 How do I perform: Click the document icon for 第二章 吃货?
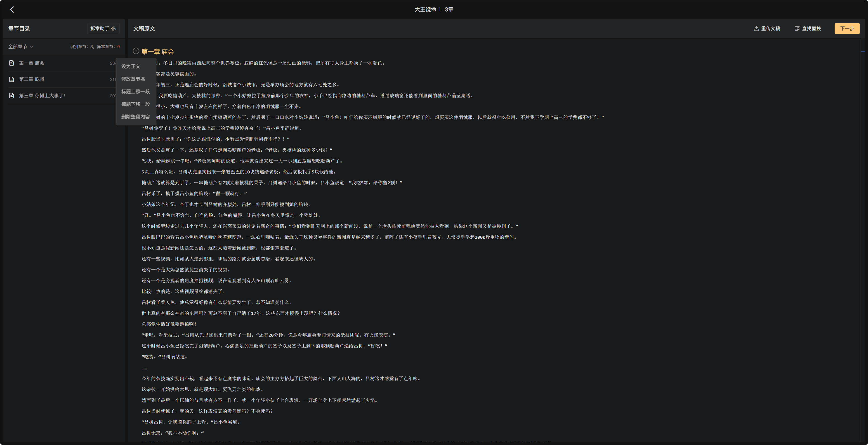pos(12,80)
